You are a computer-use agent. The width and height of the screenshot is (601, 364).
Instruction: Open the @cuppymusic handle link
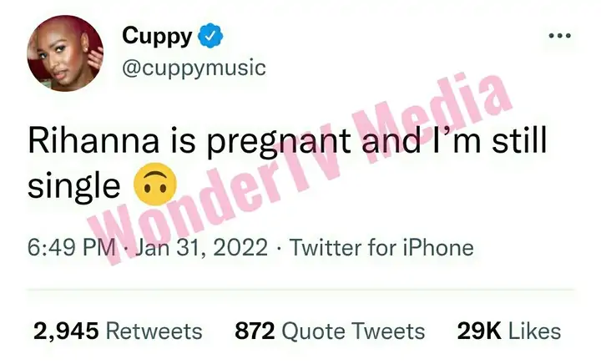pyautogui.click(x=194, y=68)
